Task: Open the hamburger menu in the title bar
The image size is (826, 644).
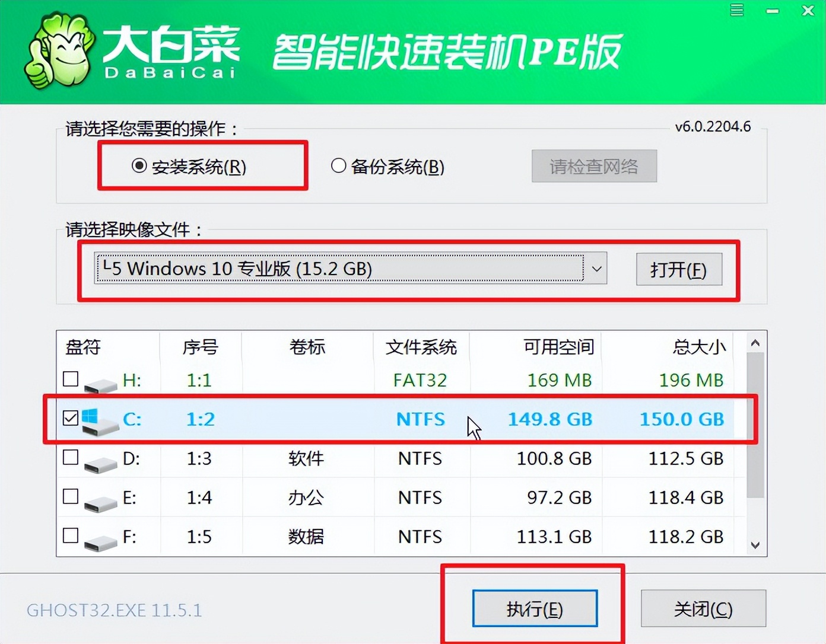Action: coord(736,10)
